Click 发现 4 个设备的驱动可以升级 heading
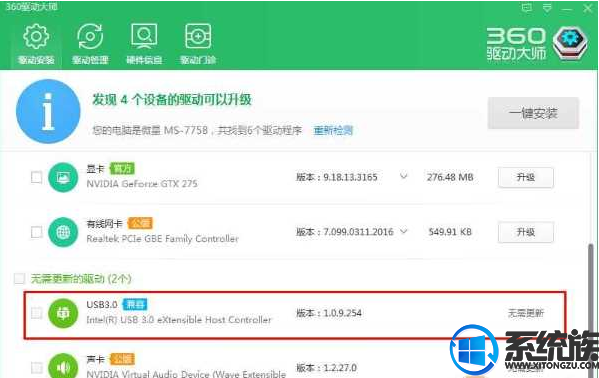This screenshot has height=378, width=599. coord(172,100)
